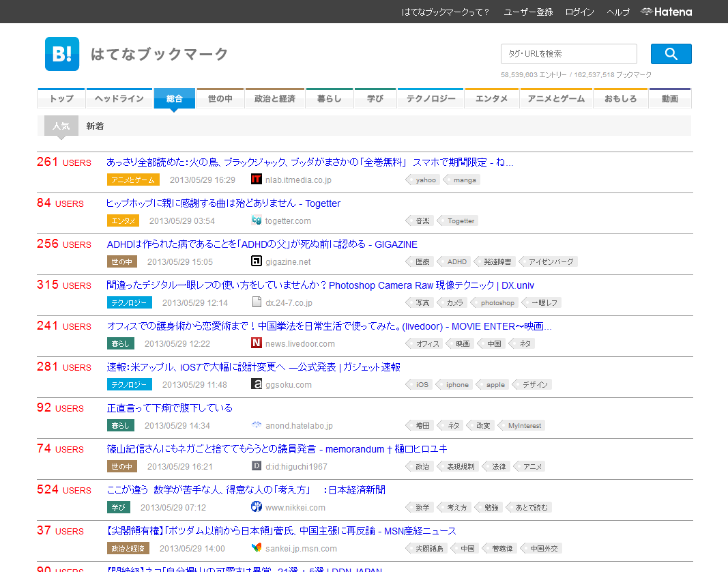Click the 発達障害 tag
Image resolution: width=728 pixels, height=572 pixels.
tap(495, 261)
